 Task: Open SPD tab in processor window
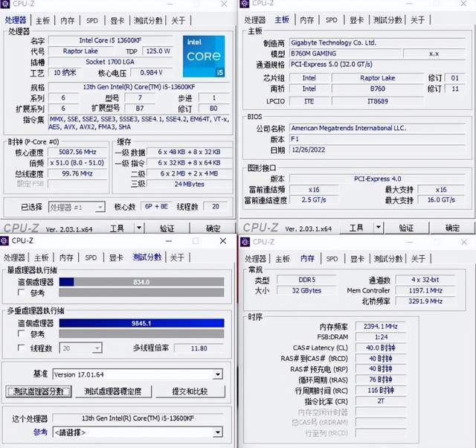pos(92,21)
